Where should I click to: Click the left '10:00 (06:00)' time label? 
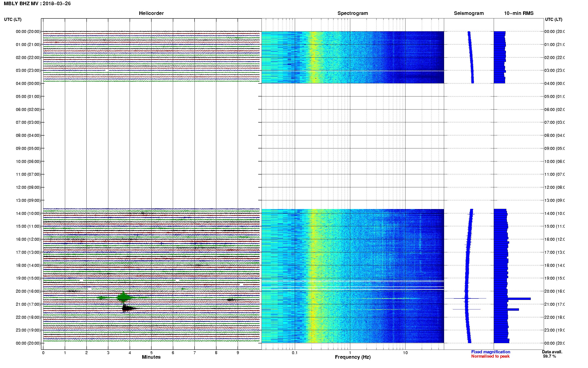[x=28, y=161]
